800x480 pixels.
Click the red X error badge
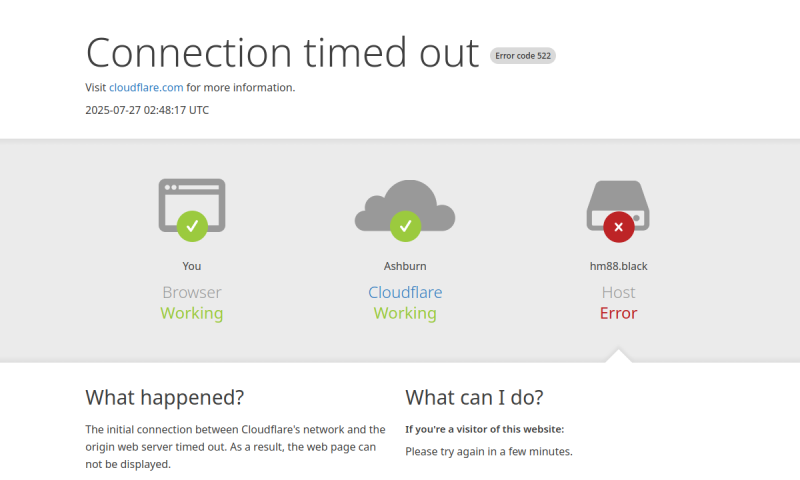[x=619, y=227]
